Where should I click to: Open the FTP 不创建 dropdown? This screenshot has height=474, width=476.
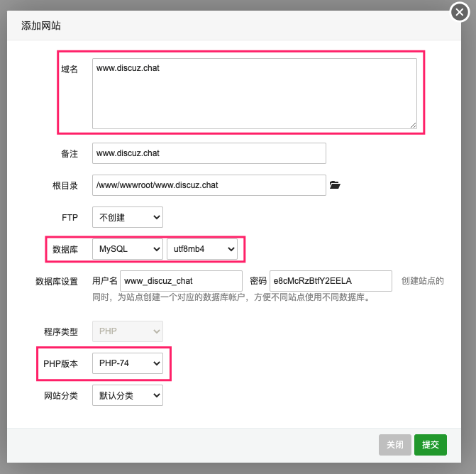(x=128, y=217)
